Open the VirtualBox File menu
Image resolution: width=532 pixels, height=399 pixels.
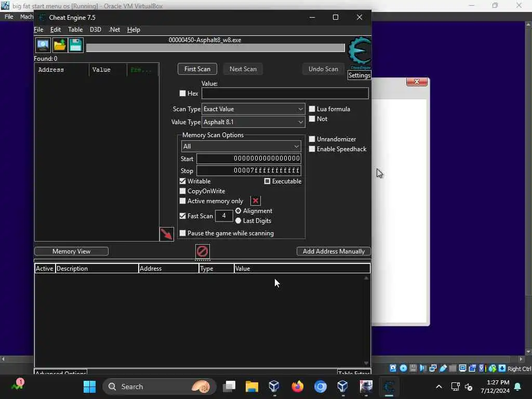pos(9,17)
